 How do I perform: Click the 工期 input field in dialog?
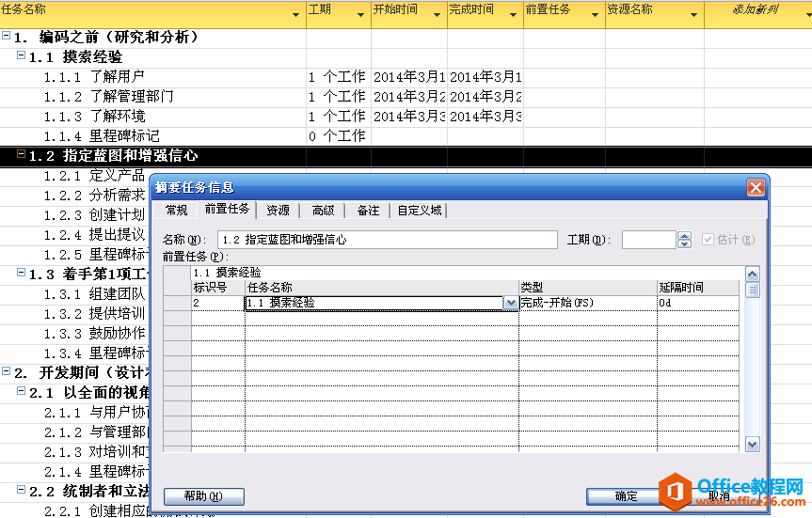(x=649, y=240)
